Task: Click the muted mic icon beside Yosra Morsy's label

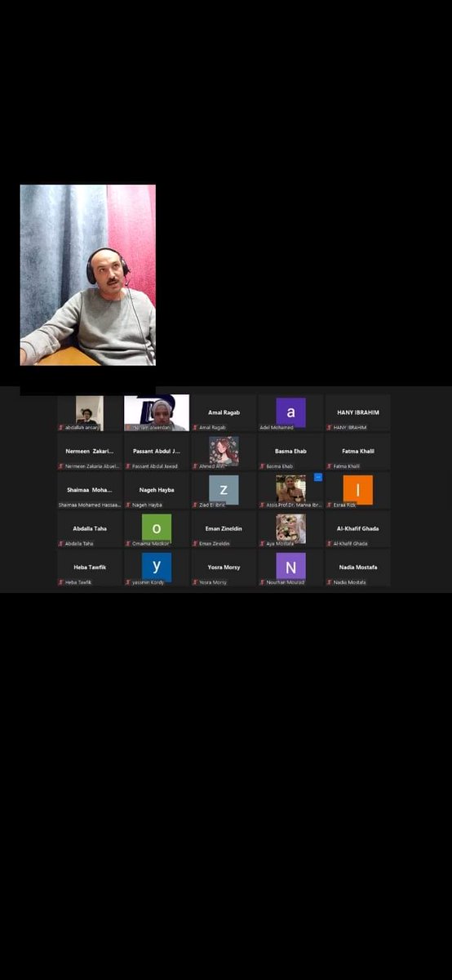Action: coord(196,582)
